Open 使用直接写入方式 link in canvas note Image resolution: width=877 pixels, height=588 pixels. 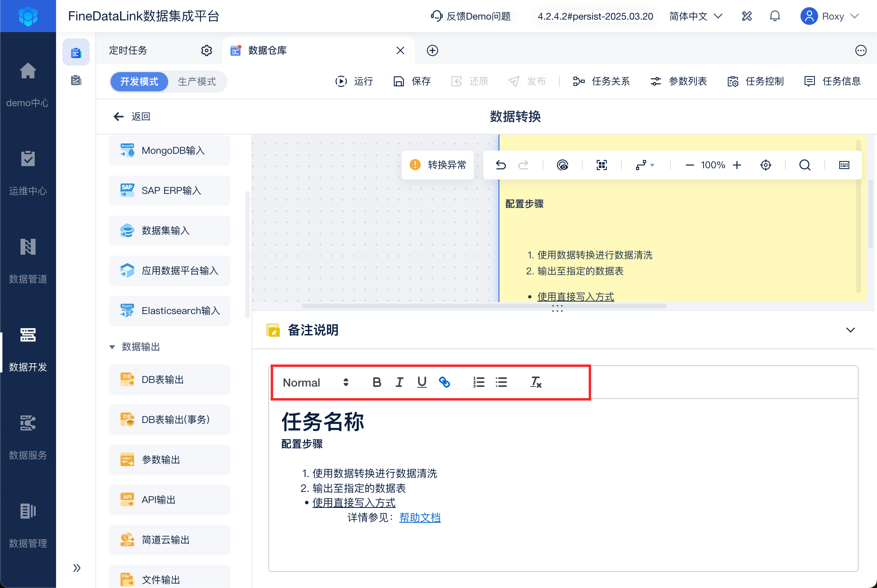click(575, 296)
